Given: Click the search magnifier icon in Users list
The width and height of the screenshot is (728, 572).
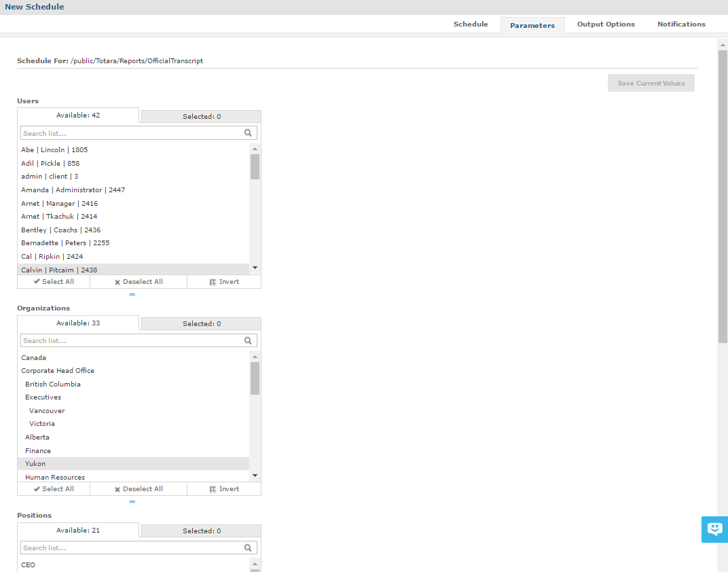Looking at the screenshot, I should click(x=248, y=133).
